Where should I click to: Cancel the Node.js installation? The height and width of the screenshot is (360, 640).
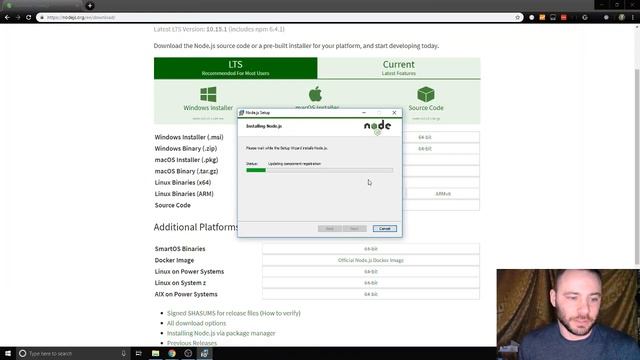tap(384, 229)
